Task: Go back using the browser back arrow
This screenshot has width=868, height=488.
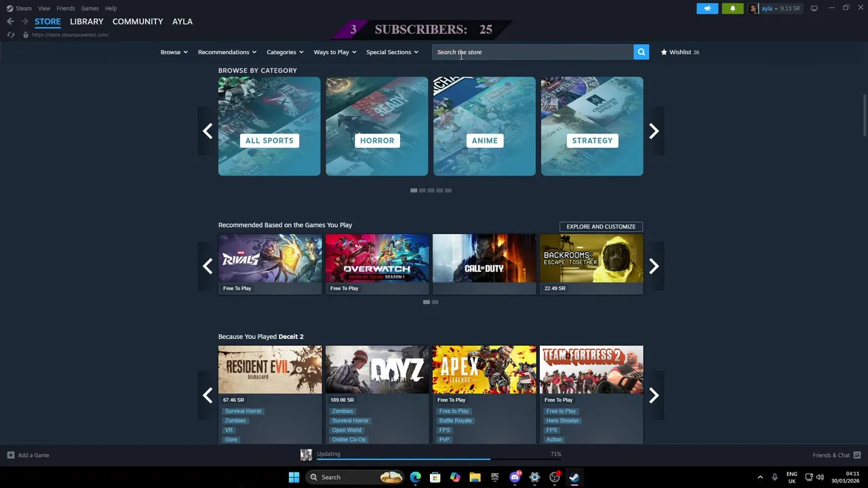Action: click(x=10, y=22)
